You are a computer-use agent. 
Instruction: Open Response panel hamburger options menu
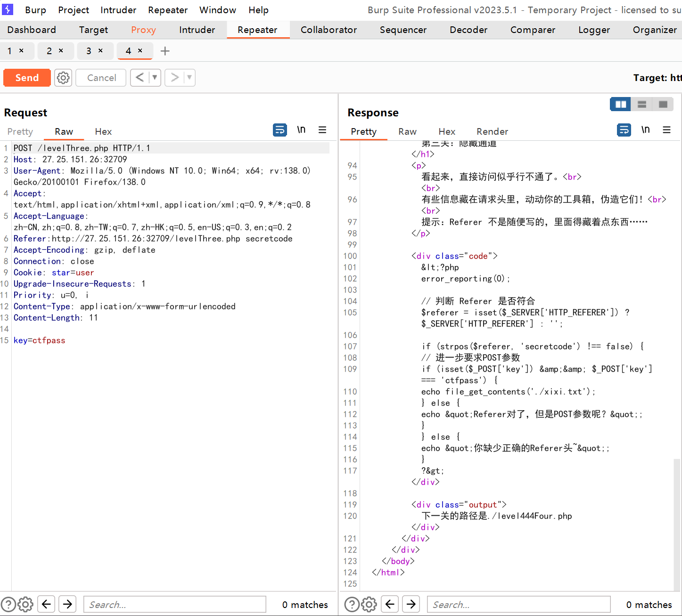[x=666, y=130]
